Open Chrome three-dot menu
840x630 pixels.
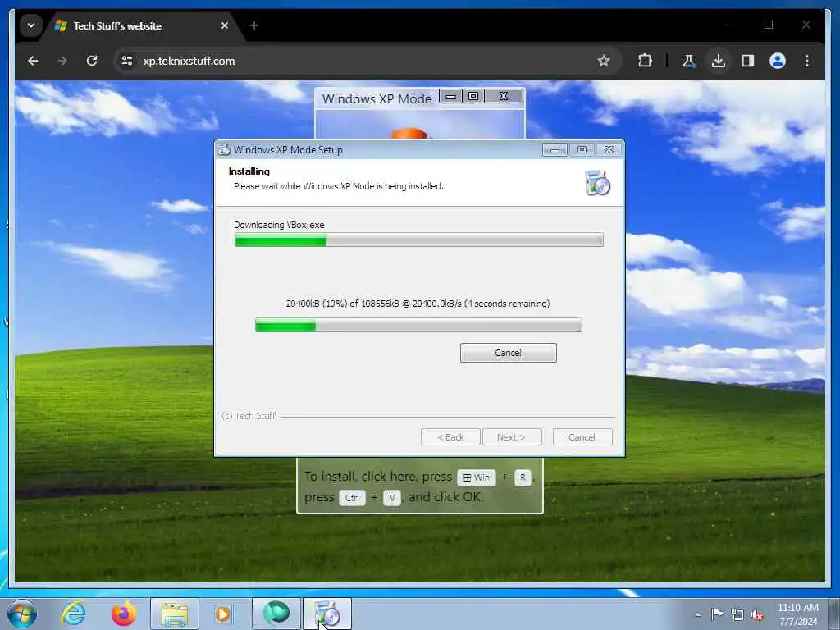point(807,61)
